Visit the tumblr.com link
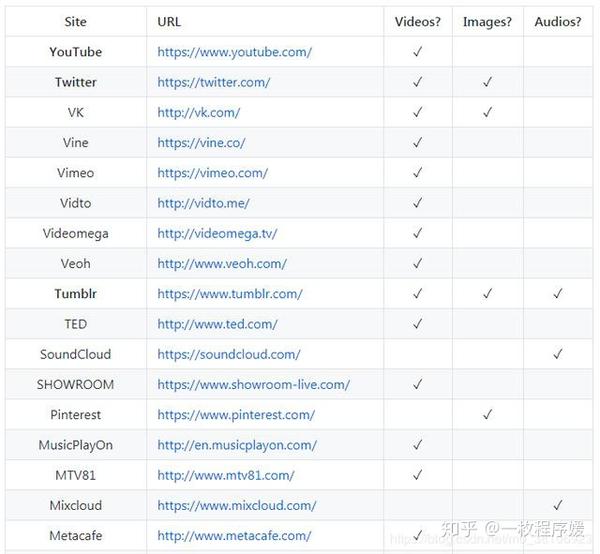The width and height of the screenshot is (600, 554). click(x=230, y=294)
